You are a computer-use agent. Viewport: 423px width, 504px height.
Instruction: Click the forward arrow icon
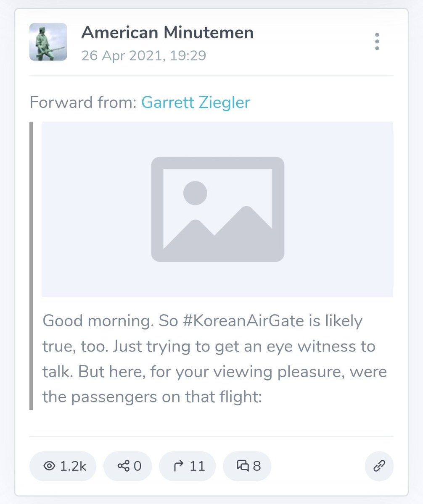pyautogui.click(x=179, y=466)
